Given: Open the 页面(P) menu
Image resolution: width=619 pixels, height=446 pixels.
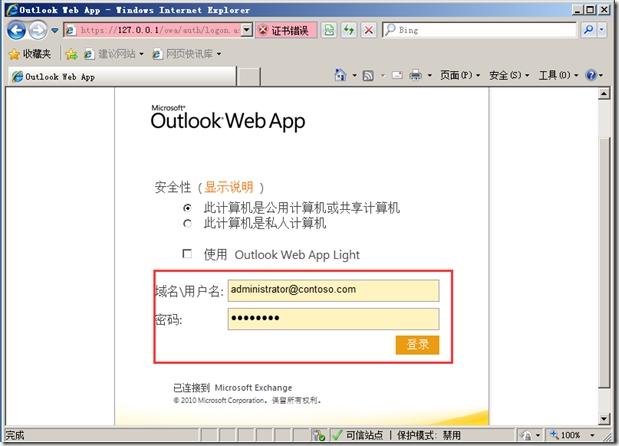Looking at the screenshot, I should (460, 75).
